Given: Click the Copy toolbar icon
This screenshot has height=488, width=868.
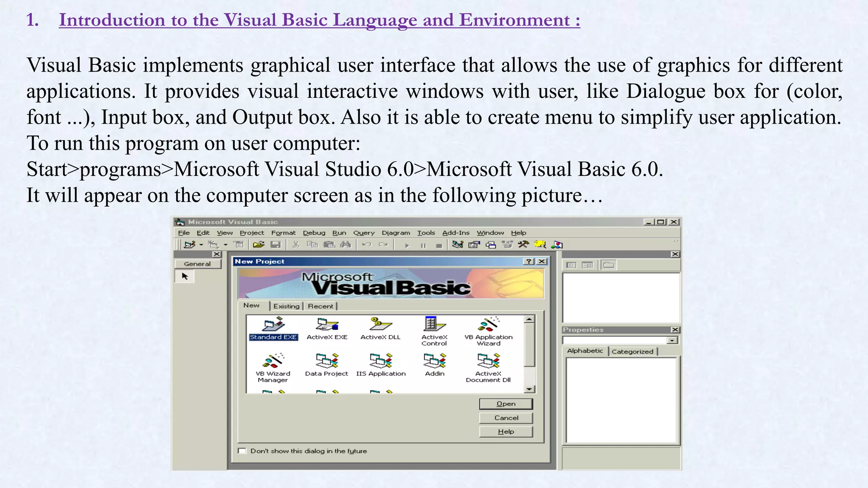Looking at the screenshot, I should coord(312,245).
